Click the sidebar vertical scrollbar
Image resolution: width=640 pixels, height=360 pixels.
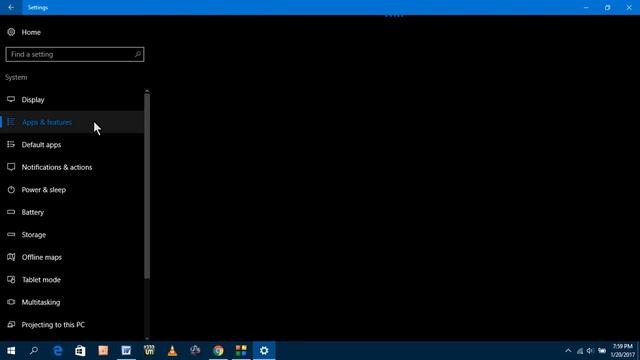click(147, 187)
